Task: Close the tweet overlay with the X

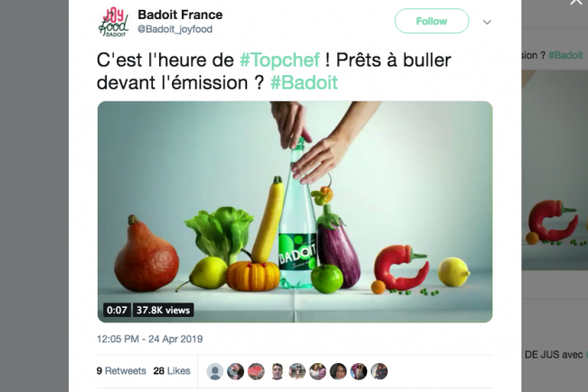Action: point(575,2)
